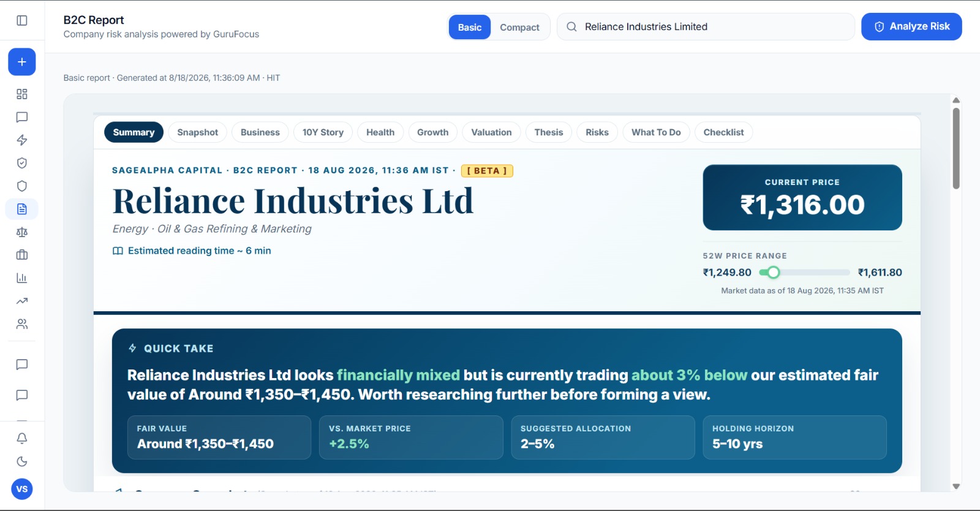980x511 pixels.
Task: Click the 'financially mixed' highlighted phrase
Action: 398,375
